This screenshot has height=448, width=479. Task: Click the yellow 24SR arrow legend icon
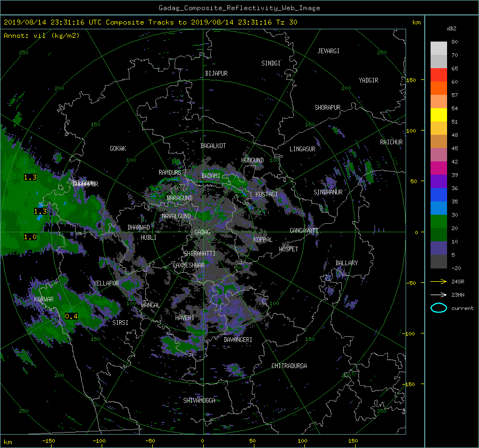pyautogui.click(x=439, y=281)
